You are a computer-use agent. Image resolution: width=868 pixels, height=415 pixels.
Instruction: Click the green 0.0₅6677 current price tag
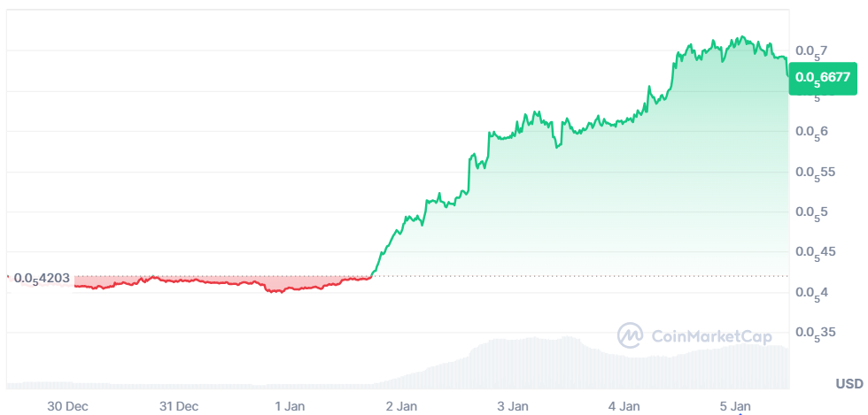[x=823, y=78]
